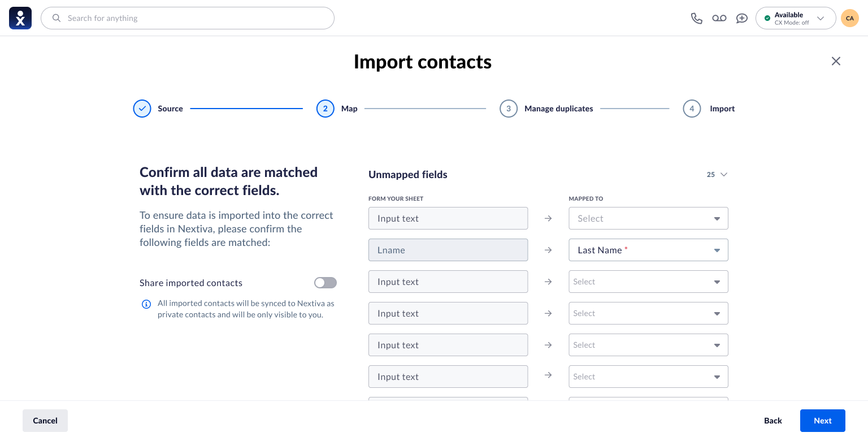Viewport: 868px width, 441px height.
Task: Focus the Search for anything field
Action: (188, 18)
